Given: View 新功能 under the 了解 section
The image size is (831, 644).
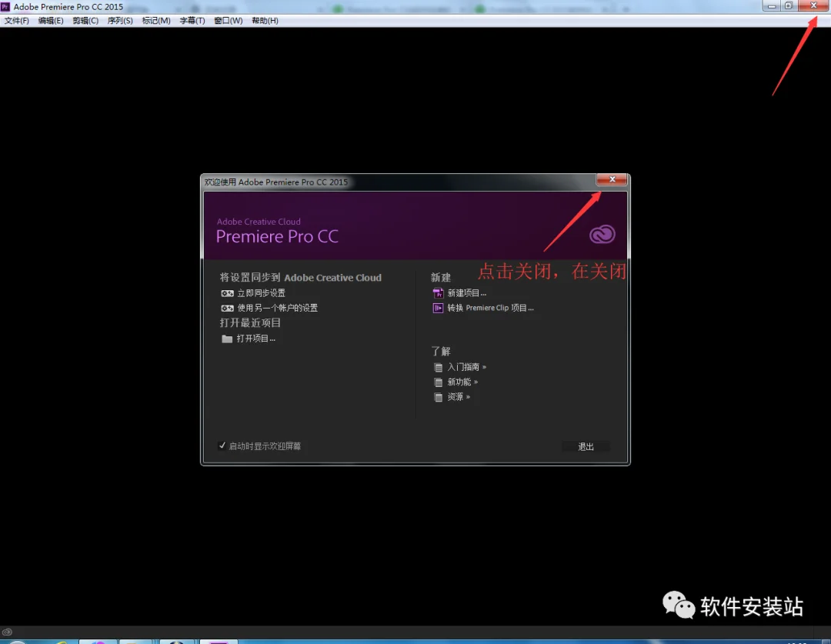Looking at the screenshot, I should pyautogui.click(x=456, y=382).
